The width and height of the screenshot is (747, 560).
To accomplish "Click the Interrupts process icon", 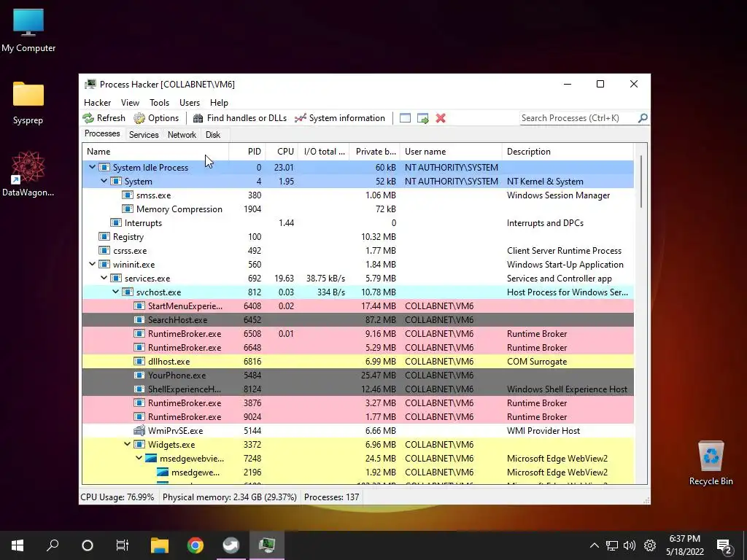I will point(116,223).
